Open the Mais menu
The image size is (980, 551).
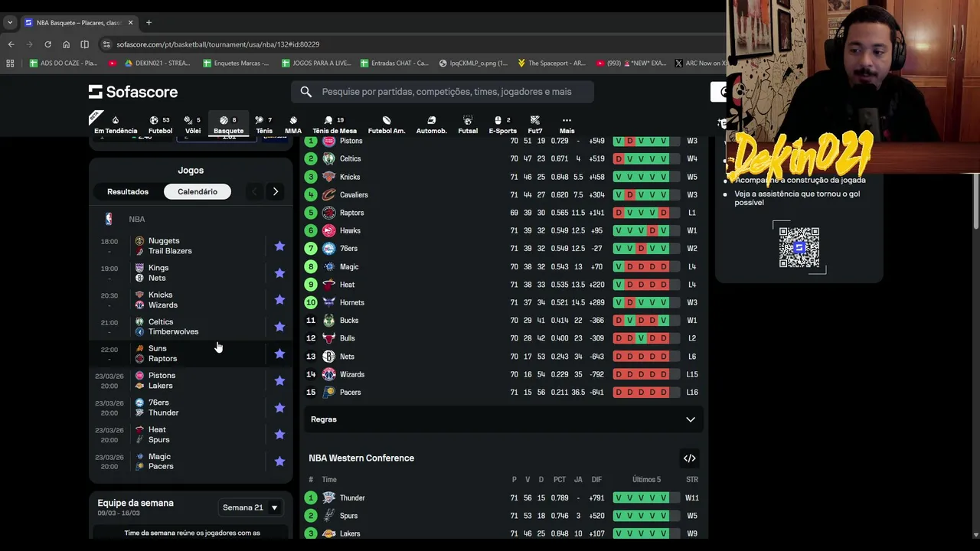point(567,125)
